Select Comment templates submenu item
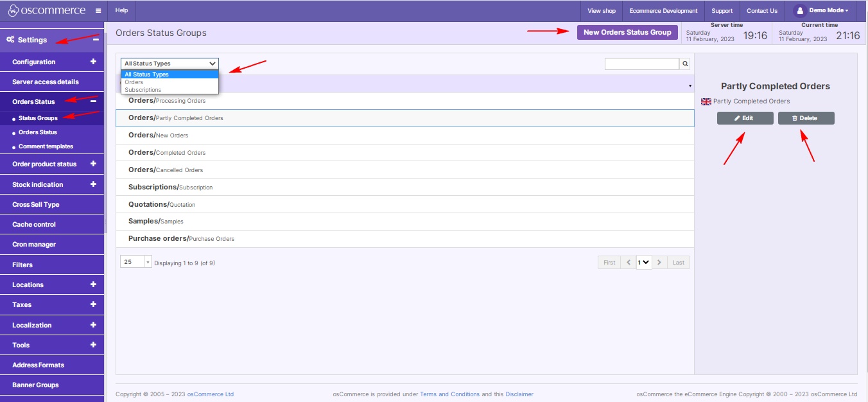The width and height of the screenshot is (868, 402). click(46, 146)
